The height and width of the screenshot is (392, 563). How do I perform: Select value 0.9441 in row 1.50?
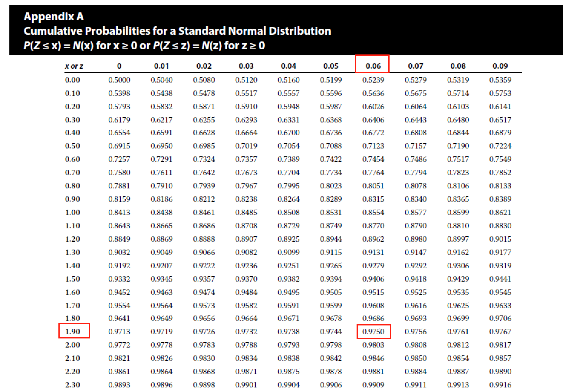[500, 279]
